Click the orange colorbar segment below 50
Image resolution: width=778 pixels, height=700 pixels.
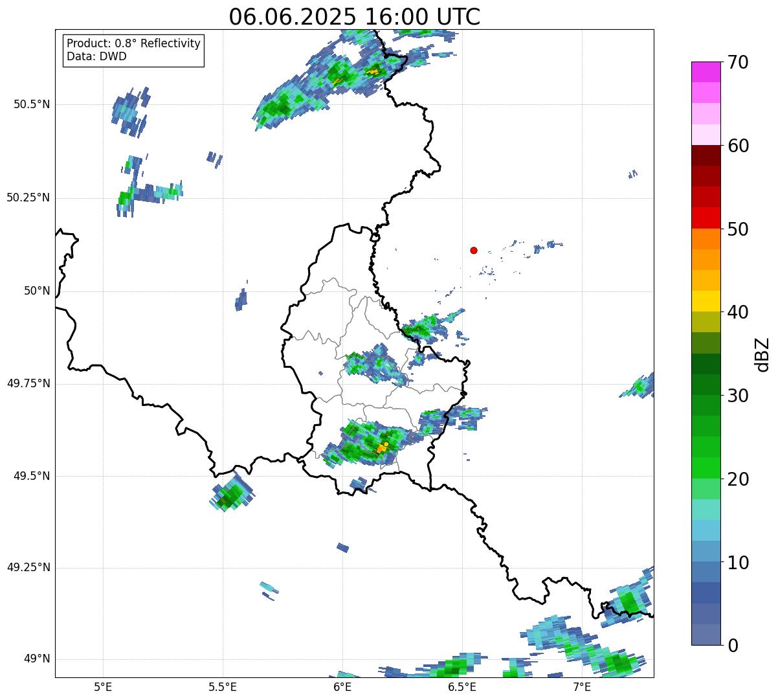click(706, 239)
